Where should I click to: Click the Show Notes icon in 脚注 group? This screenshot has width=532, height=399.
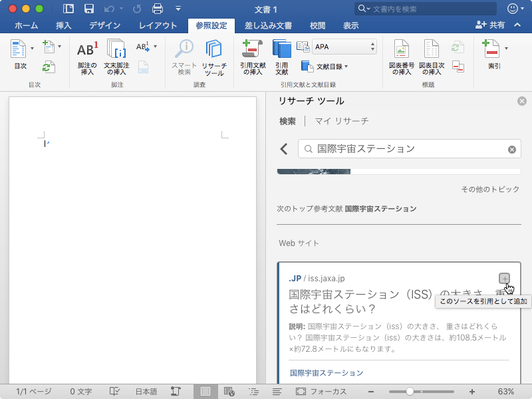143,67
